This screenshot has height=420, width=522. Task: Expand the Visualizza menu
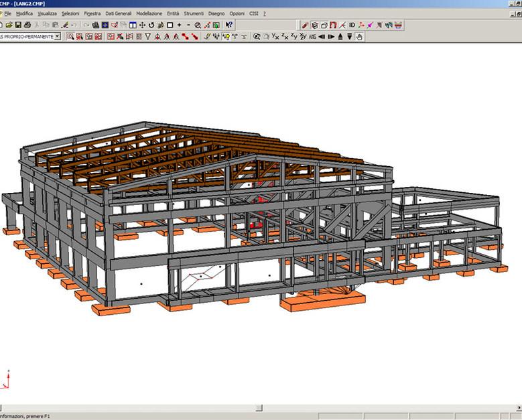(x=47, y=13)
